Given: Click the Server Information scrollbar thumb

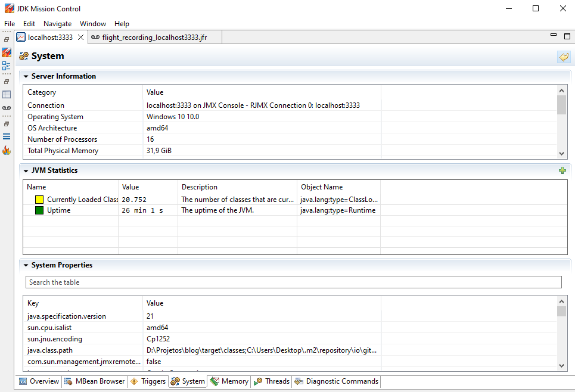Looking at the screenshot, I should tap(561, 105).
